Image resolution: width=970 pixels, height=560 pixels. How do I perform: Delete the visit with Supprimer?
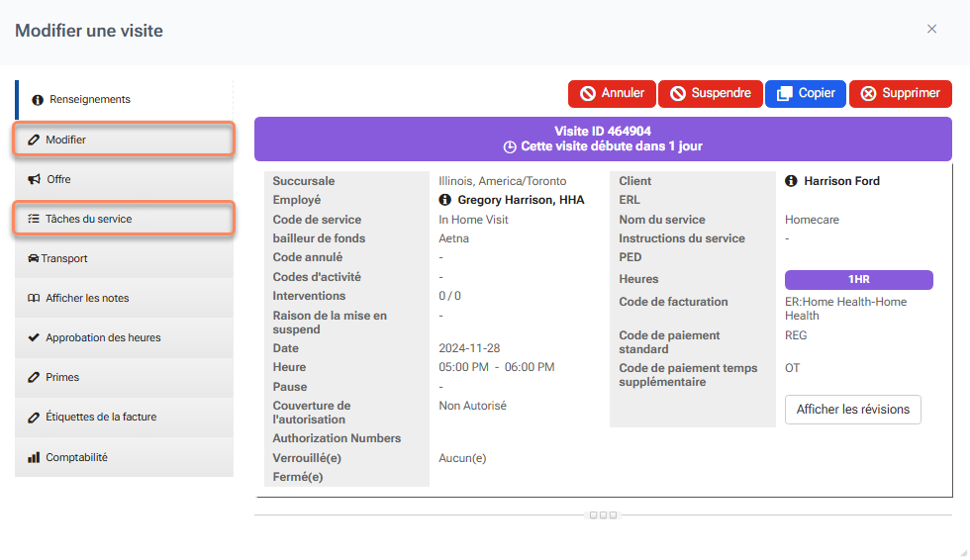tap(900, 93)
